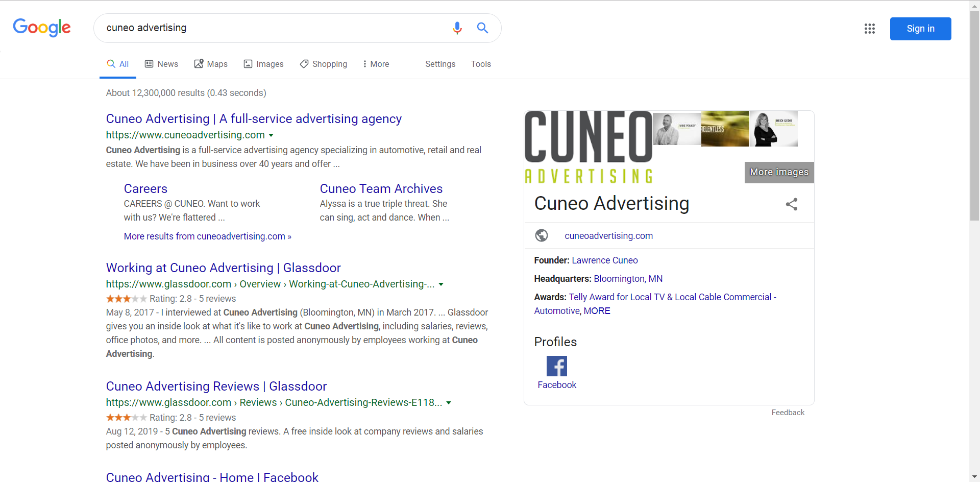
Task: Open the thumbnail of the woman with crossed arms
Action: (774, 129)
